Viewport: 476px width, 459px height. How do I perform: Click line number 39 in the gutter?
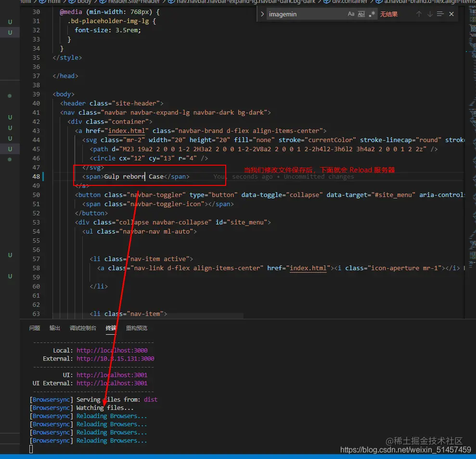click(x=36, y=94)
